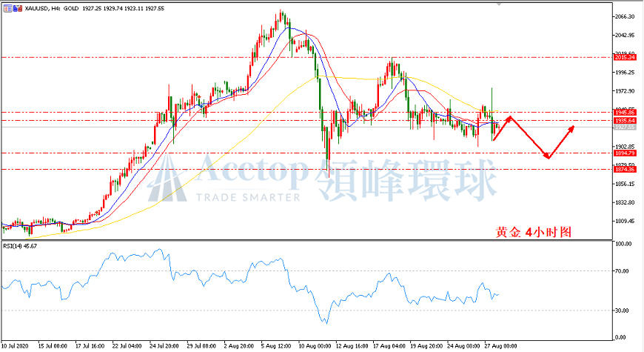The width and height of the screenshot is (644, 352).
Task: Click the RSI 100.00 scale value
Action: 623,244
